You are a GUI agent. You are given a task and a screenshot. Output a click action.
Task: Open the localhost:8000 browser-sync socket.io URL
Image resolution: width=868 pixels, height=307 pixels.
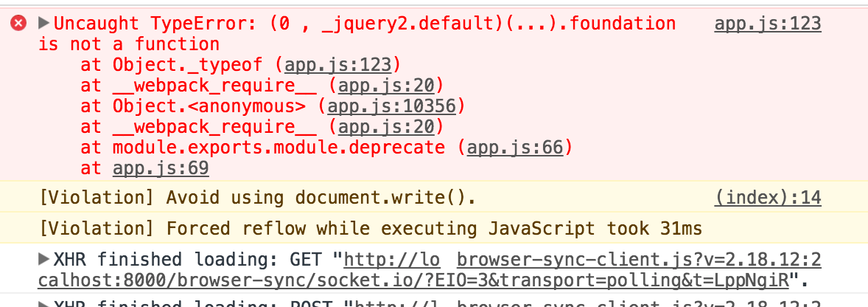click(413, 280)
